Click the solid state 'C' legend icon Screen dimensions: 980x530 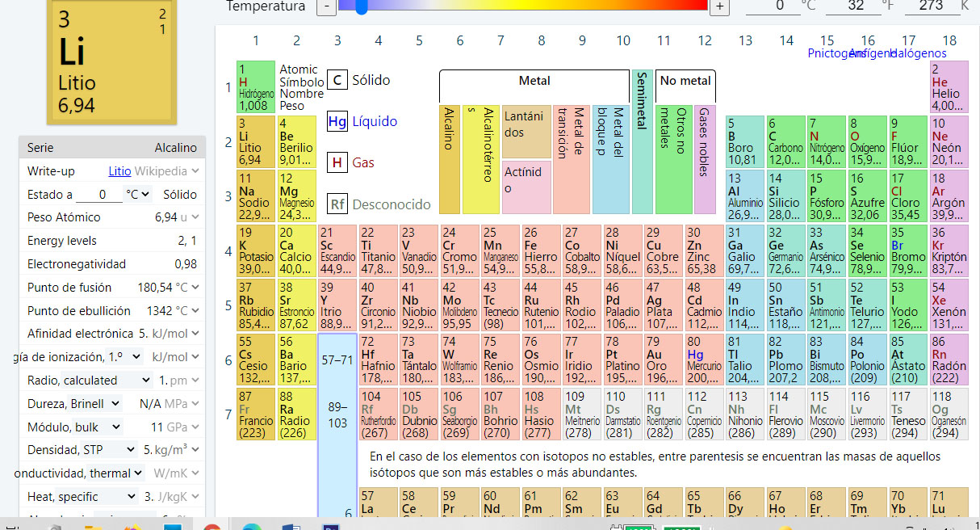[337, 80]
